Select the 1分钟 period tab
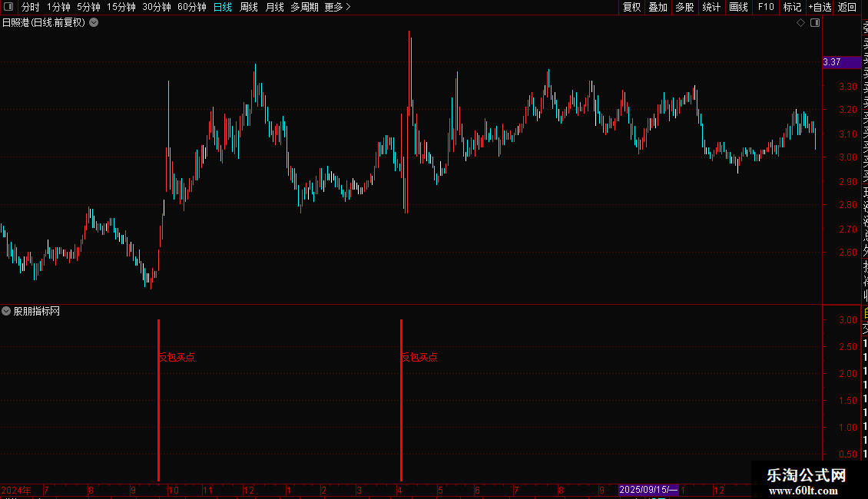868x499 pixels. tap(58, 7)
